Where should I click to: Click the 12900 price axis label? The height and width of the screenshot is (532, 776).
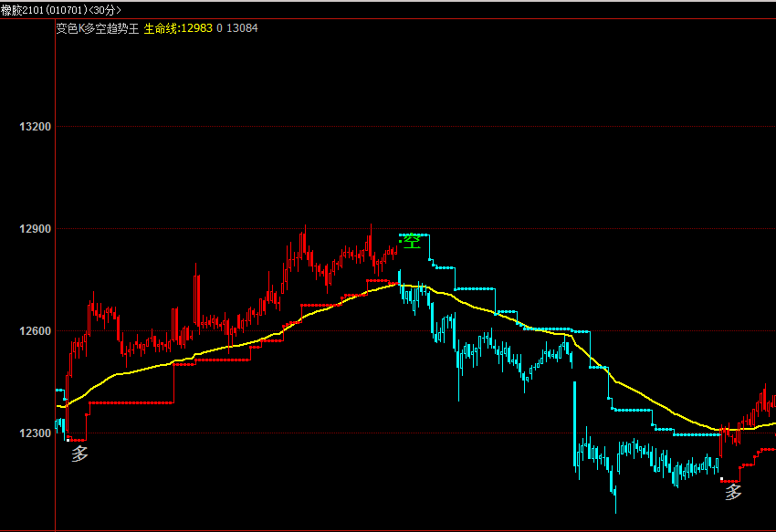(35, 229)
